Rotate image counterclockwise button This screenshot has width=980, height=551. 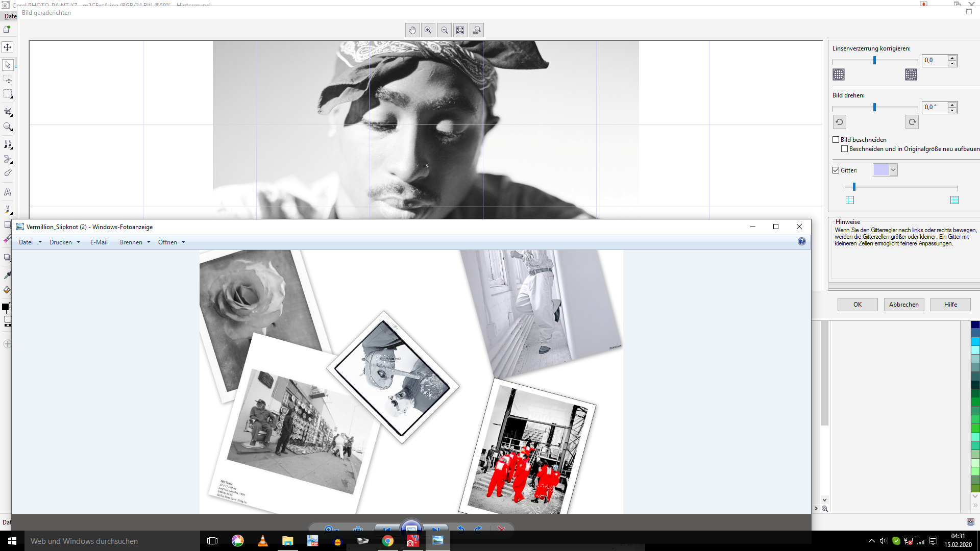pos(839,122)
